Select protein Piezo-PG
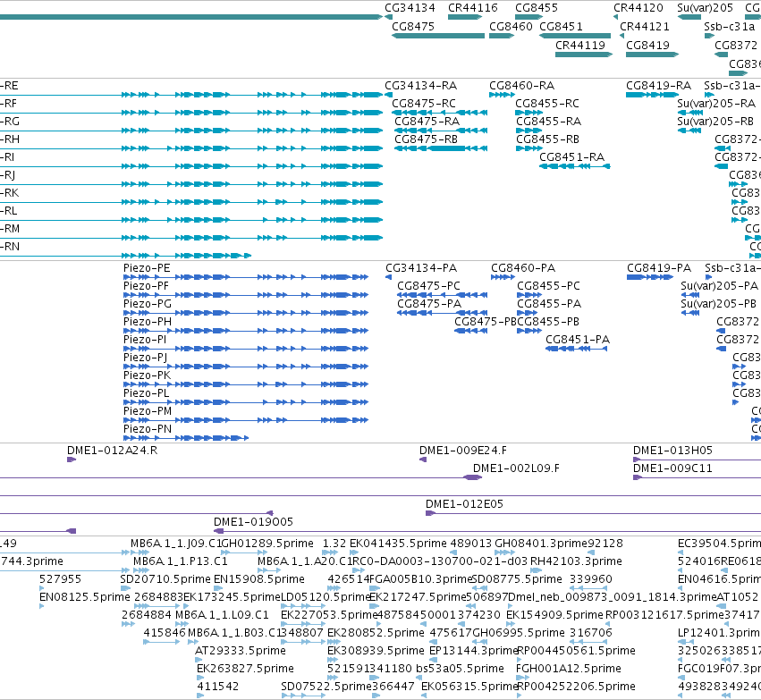761x700 pixels. pos(148,304)
